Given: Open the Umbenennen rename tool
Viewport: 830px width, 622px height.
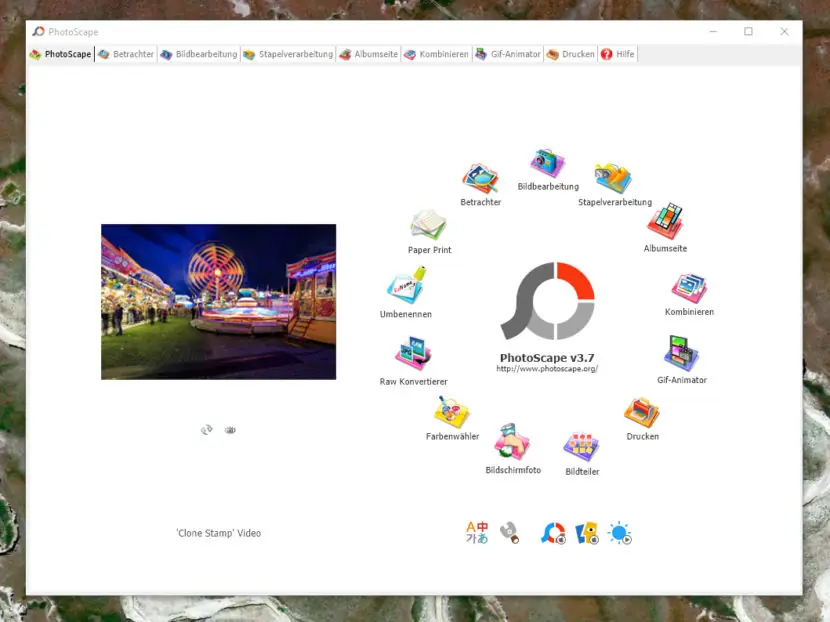Looking at the screenshot, I should click(406, 285).
